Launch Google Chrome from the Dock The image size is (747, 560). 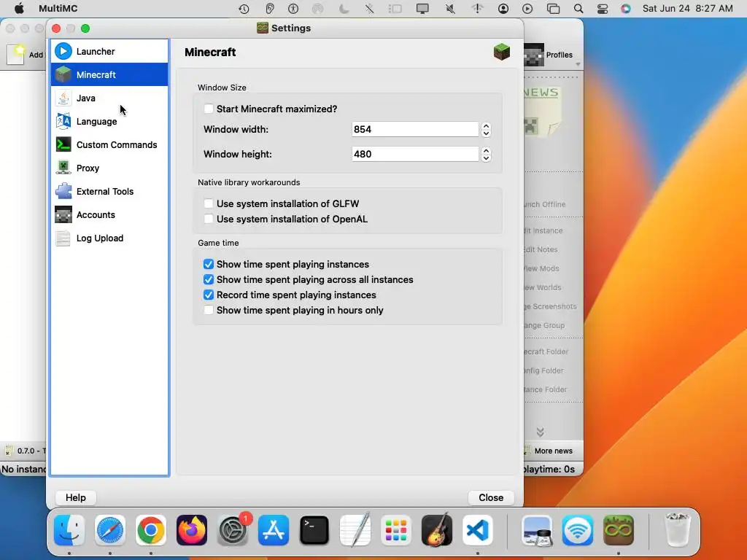[x=150, y=530]
